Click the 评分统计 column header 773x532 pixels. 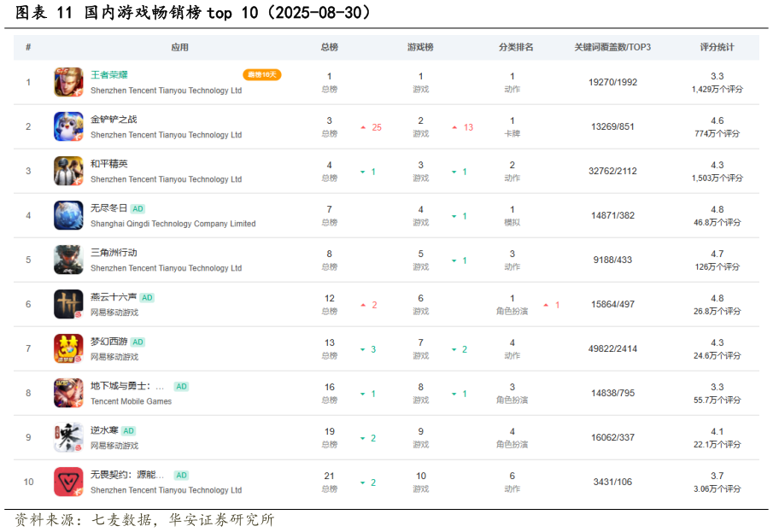tap(717, 47)
